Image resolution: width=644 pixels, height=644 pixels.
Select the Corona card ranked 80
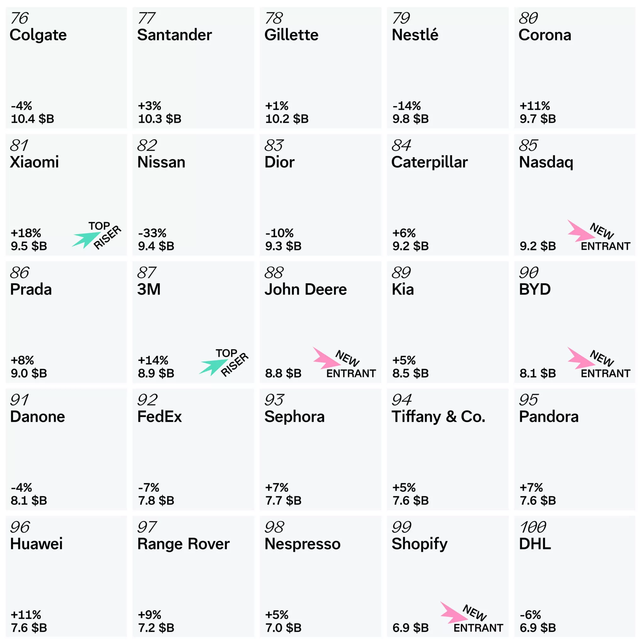tap(575, 68)
